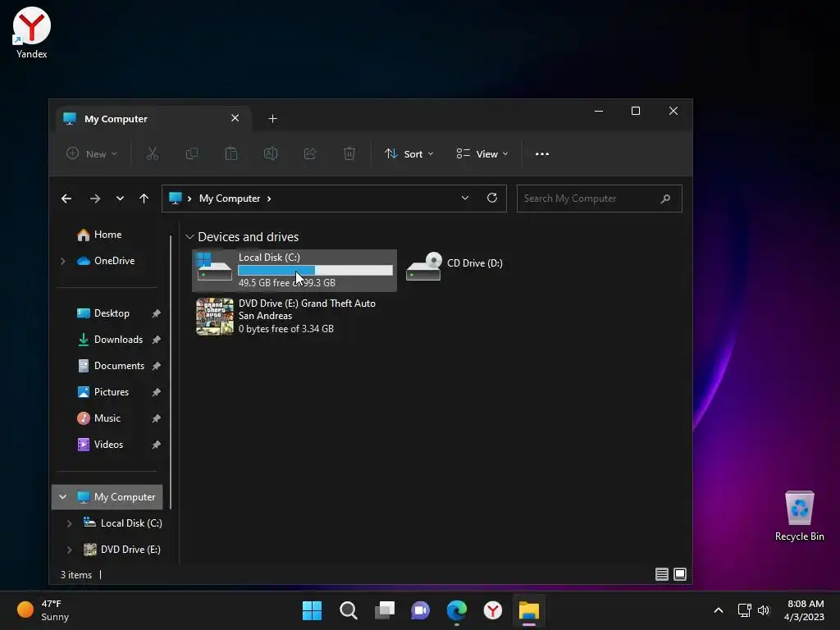Open the Recycle Bin on desktop
Screen dimensions: 840x630
coord(799,515)
